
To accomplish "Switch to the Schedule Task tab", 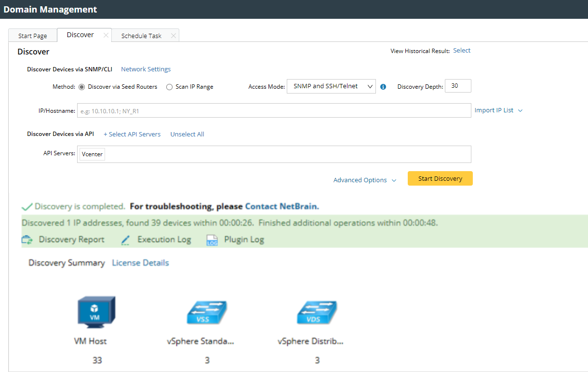I will click(141, 36).
